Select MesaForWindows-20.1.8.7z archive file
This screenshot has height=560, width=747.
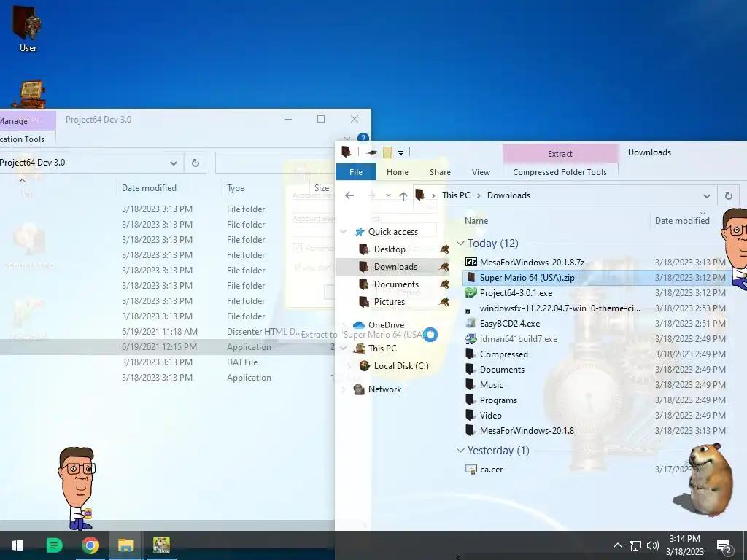[x=532, y=262]
